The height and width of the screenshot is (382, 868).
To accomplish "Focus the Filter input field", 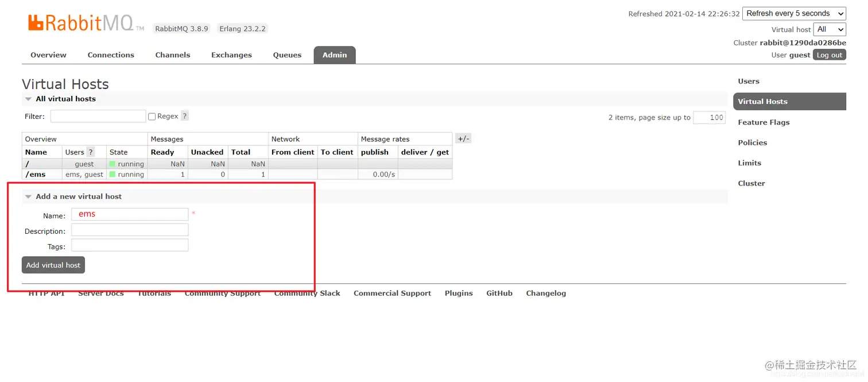I will 98,116.
